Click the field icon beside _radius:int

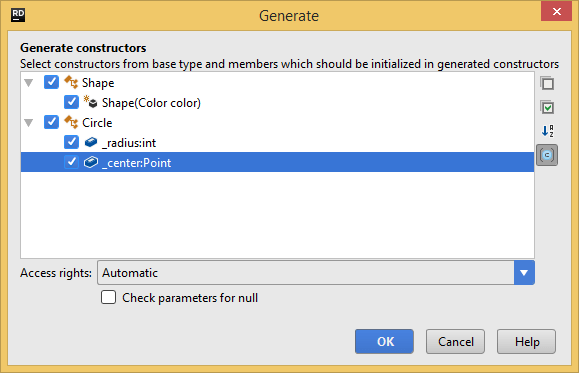point(90,142)
